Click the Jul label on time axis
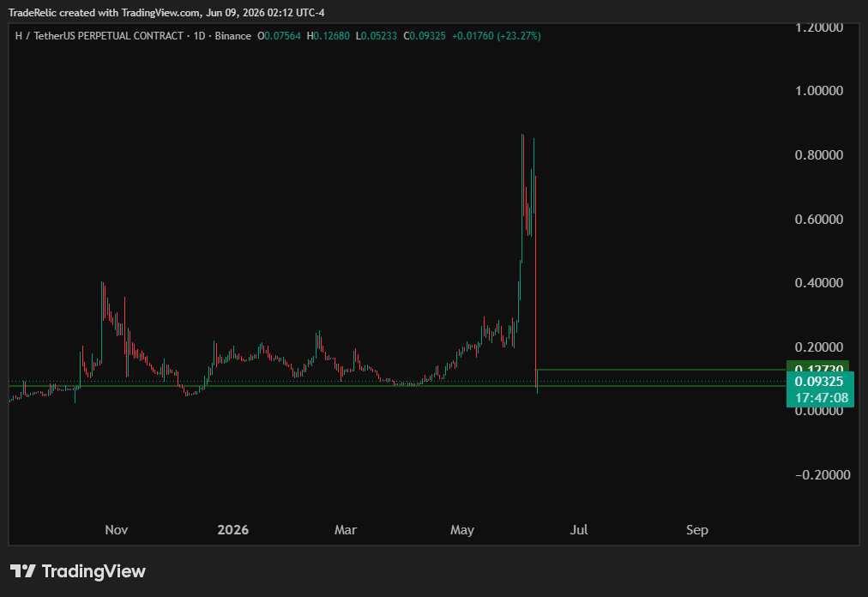The image size is (868, 597). point(579,530)
